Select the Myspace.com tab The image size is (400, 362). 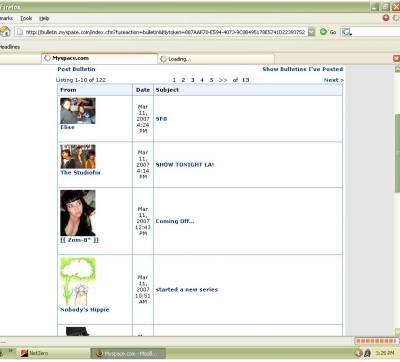[99, 58]
